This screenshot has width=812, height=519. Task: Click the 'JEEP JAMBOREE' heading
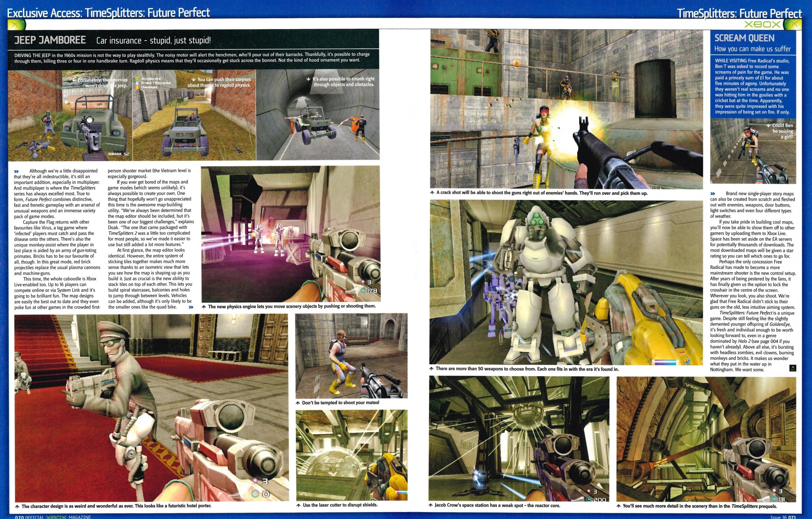pyautogui.click(x=50, y=40)
